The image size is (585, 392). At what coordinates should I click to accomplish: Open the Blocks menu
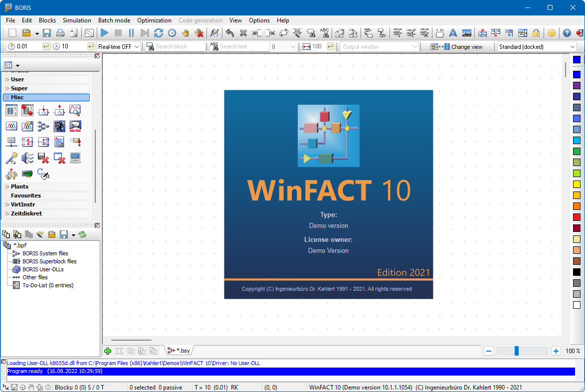tap(47, 20)
